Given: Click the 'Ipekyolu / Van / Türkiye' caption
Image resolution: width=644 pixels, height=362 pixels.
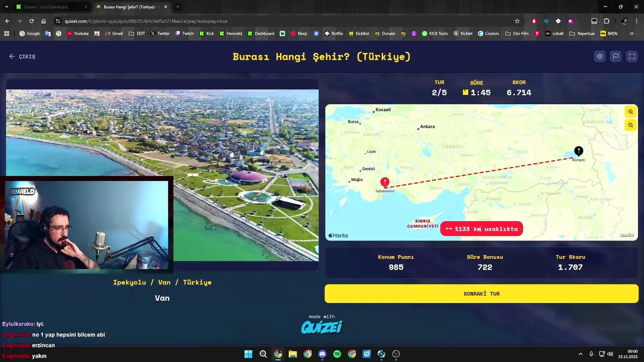Looking at the screenshot, I should [162, 283].
